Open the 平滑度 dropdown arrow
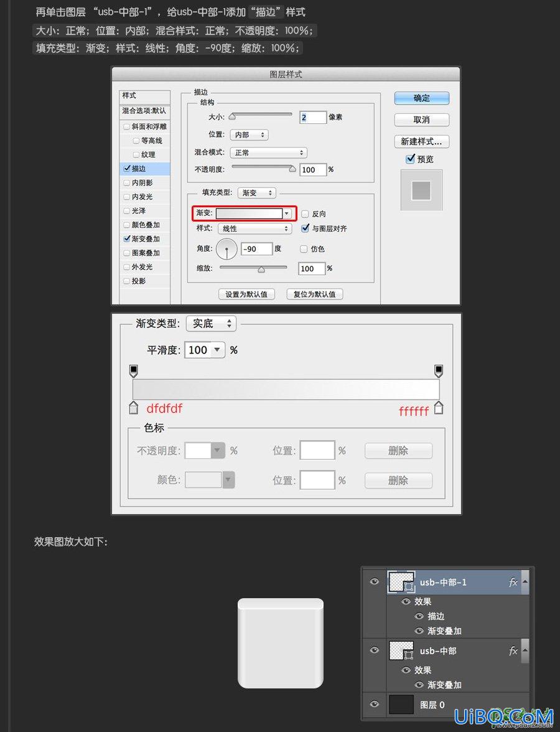 tap(217, 350)
